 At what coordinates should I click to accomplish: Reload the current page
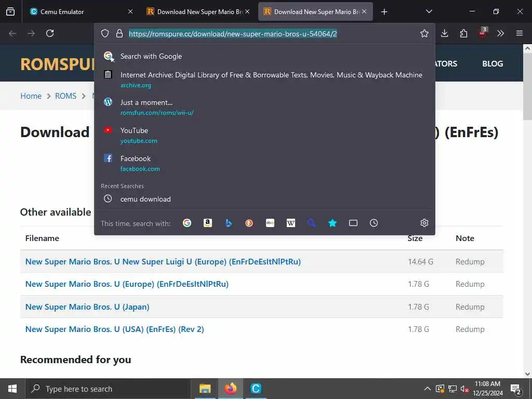(50, 33)
